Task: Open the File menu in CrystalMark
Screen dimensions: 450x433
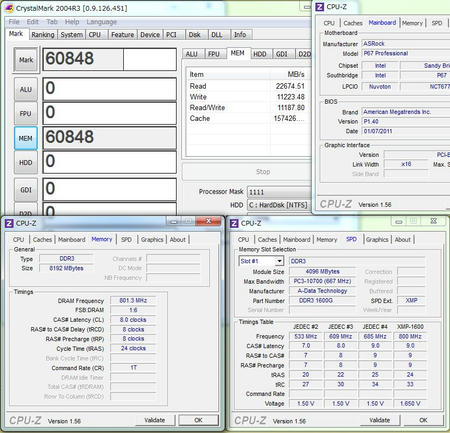Action: click(x=14, y=22)
